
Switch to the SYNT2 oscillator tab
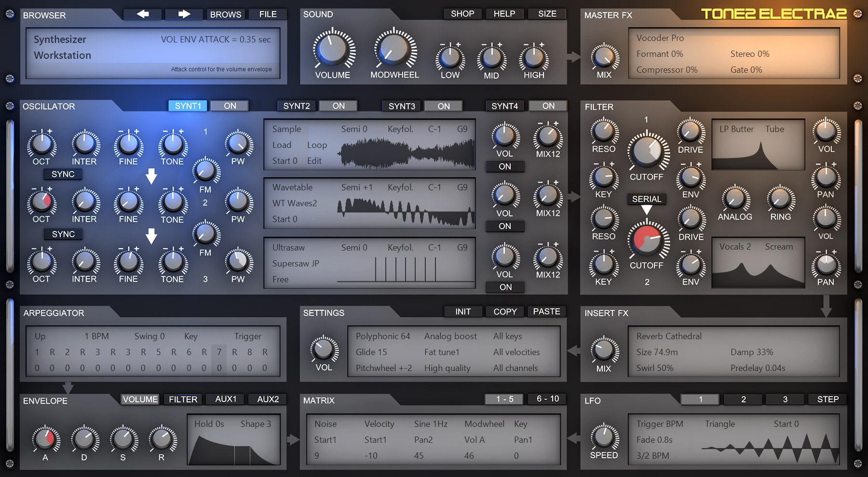click(x=296, y=106)
